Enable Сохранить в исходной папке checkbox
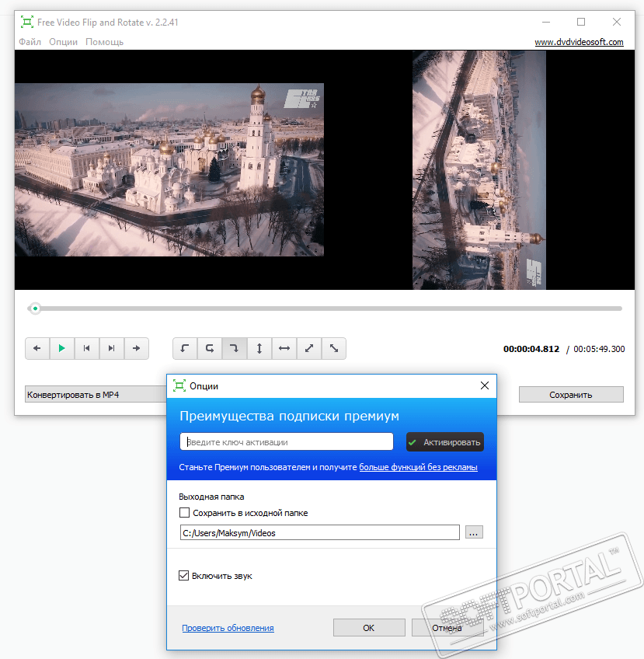 (x=184, y=513)
